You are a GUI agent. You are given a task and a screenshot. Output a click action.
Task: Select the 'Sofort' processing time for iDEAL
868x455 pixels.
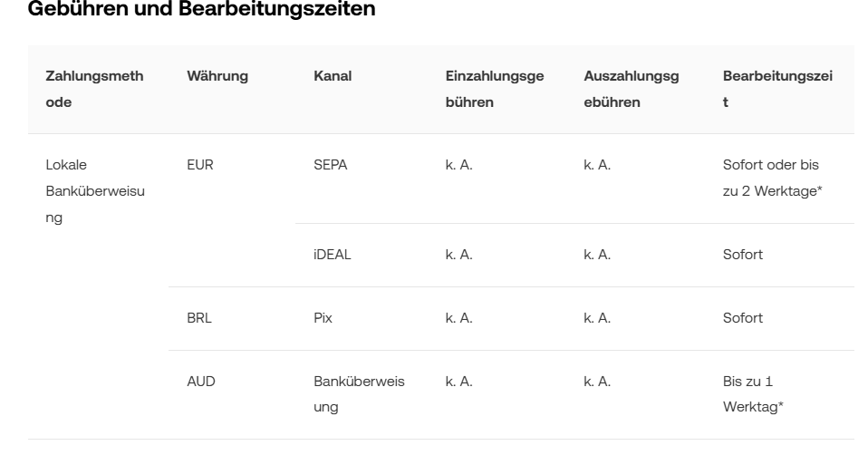click(x=742, y=255)
